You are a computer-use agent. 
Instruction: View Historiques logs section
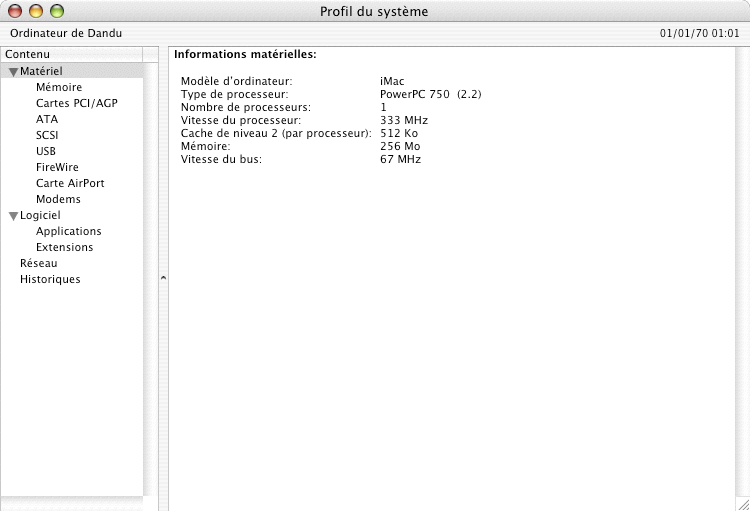point(50,279)
